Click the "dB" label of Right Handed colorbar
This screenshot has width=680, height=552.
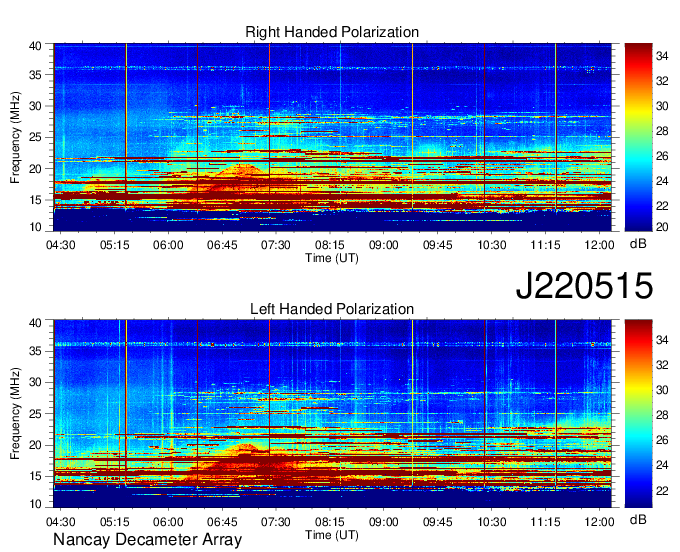click(x=638, y=244)
